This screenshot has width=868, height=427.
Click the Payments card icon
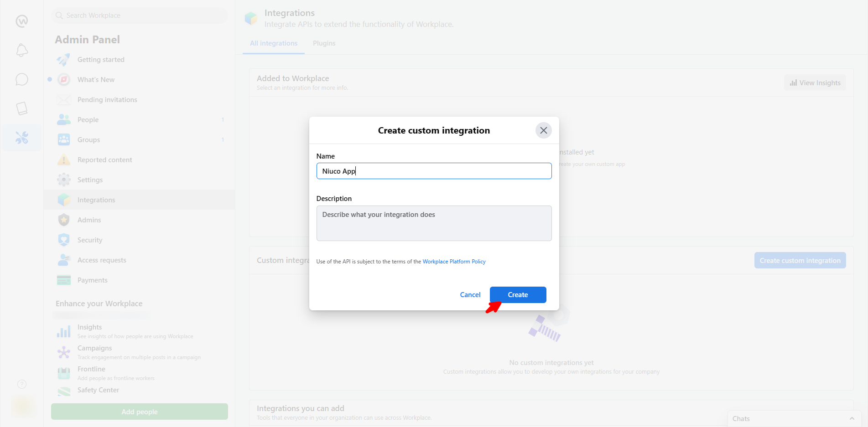pos(64,280)
